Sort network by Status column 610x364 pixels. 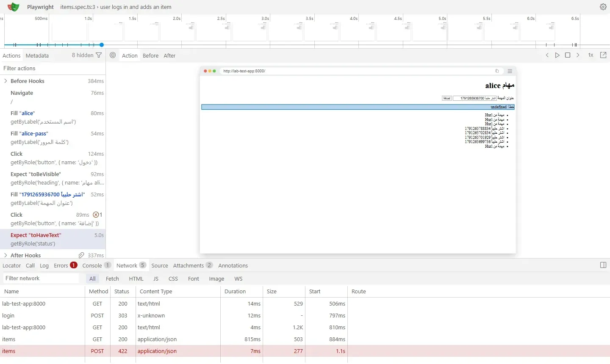point(123,291)
